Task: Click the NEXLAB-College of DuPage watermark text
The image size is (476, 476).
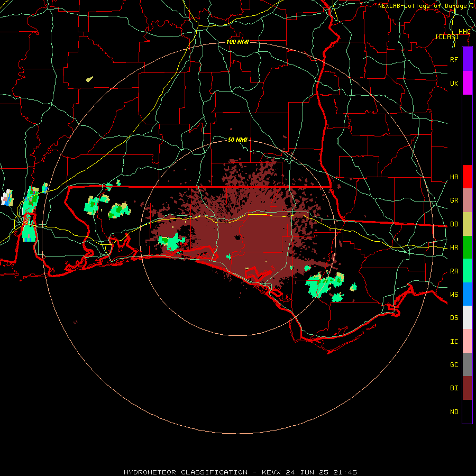Action: [x=422, y=6]
